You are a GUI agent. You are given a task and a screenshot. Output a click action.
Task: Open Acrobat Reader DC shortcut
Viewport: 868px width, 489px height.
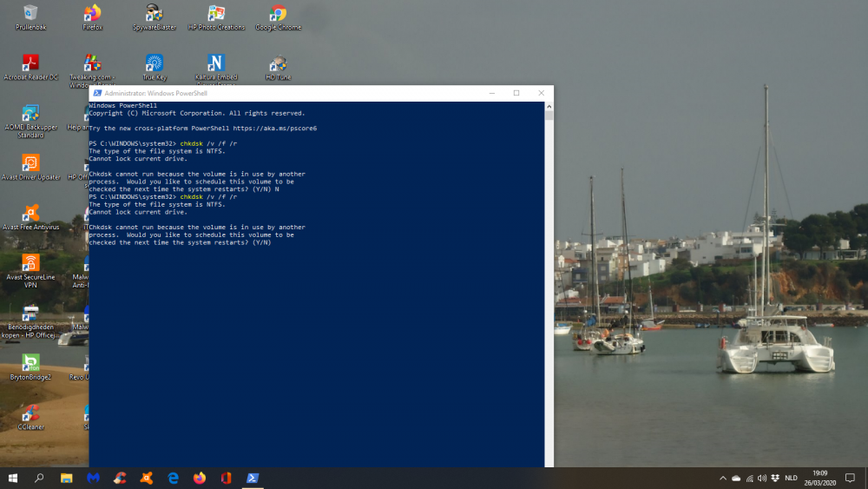click(30, 63)
